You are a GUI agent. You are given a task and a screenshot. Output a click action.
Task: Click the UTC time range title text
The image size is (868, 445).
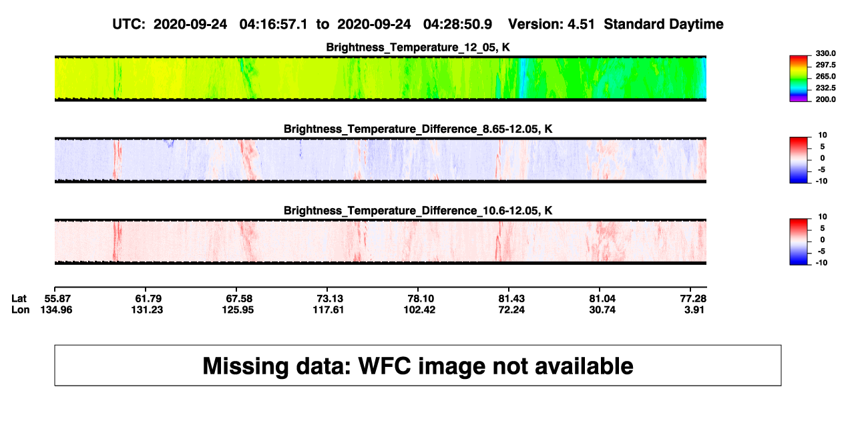pyautogui.click(x=418, y=25)
